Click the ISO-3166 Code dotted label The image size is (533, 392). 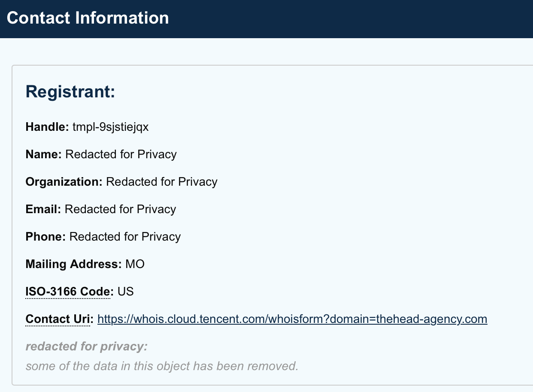pos(69,292)
